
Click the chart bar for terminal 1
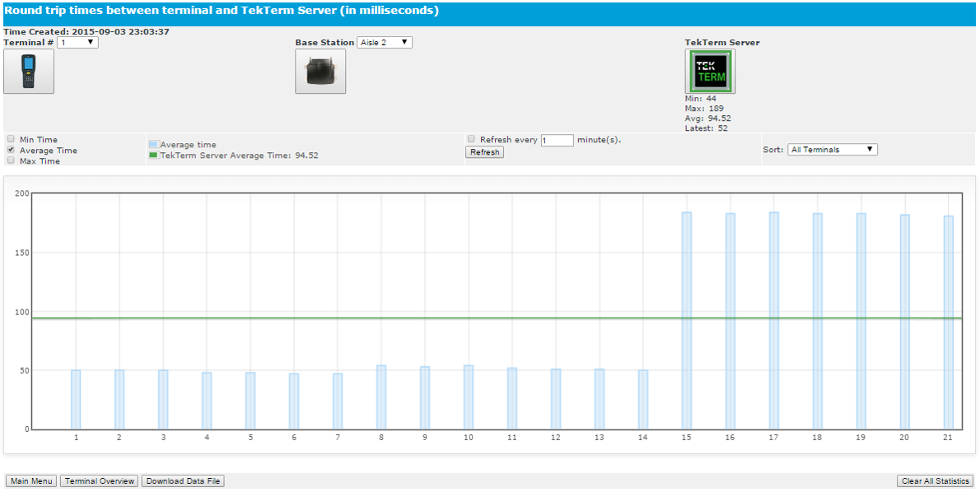pos(76,400)
